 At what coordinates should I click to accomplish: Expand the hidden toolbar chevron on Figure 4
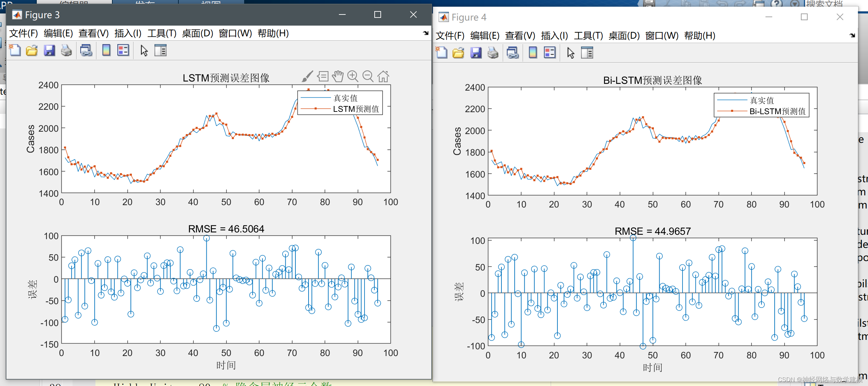click(x=853, y=35)
